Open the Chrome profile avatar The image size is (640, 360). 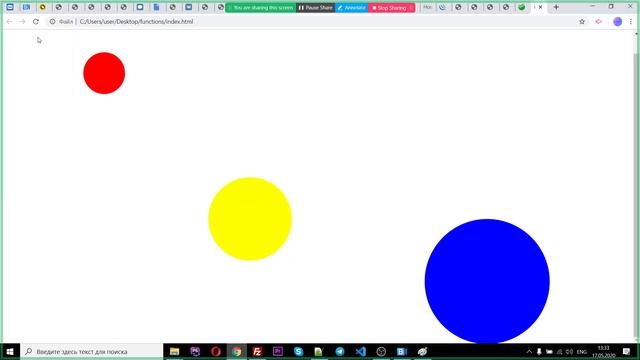(618, 22)
